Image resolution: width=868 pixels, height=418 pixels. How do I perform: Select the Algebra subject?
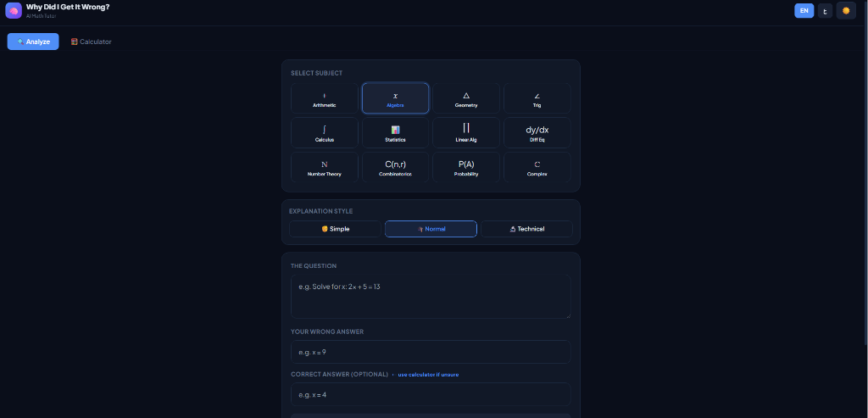click(395, 98)
